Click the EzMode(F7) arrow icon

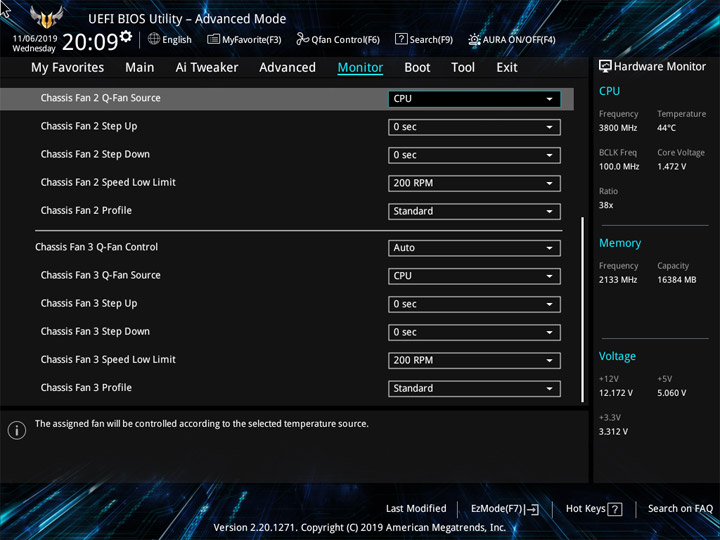(x=532, y=509)
